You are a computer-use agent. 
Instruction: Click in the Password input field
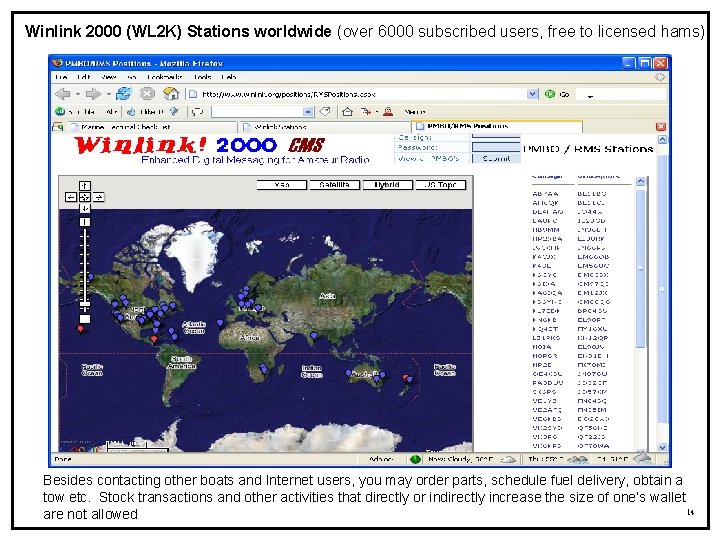496,147
